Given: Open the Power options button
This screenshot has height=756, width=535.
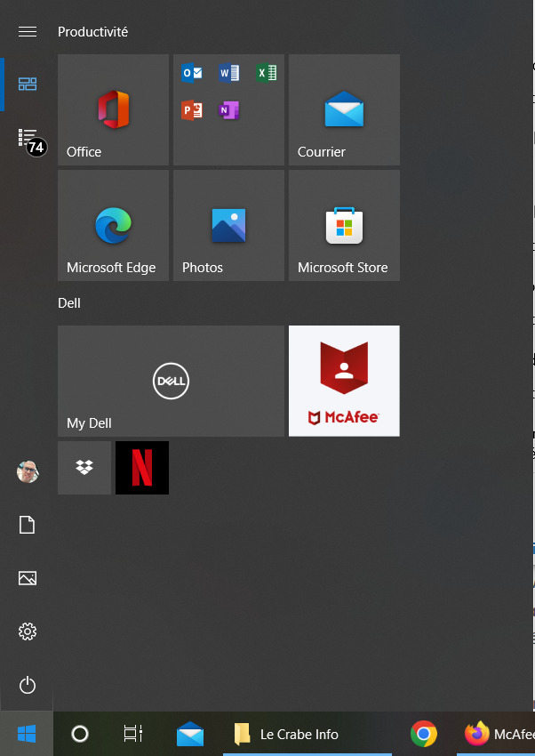Looking at the screenshot, I should tap(28, 685).
